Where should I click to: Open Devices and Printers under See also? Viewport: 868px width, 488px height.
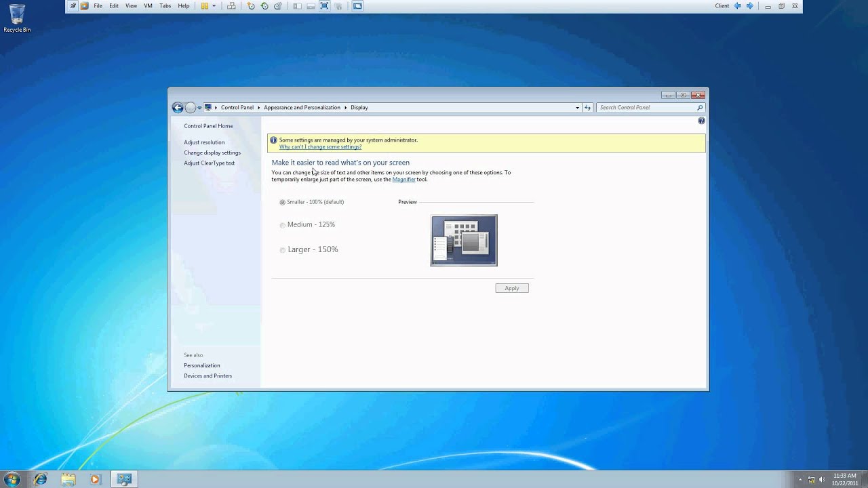[x=208, y=375]
